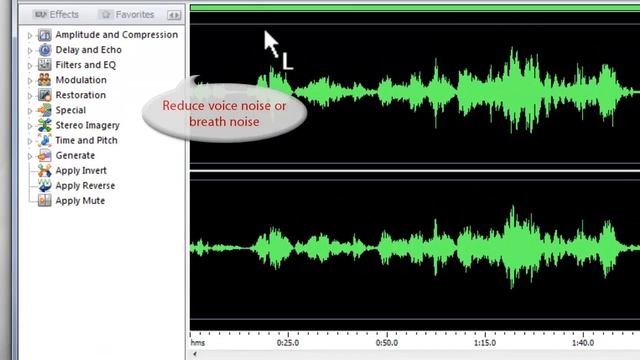Expand the Generate group
Screen dimensions: 640x360
30,156
